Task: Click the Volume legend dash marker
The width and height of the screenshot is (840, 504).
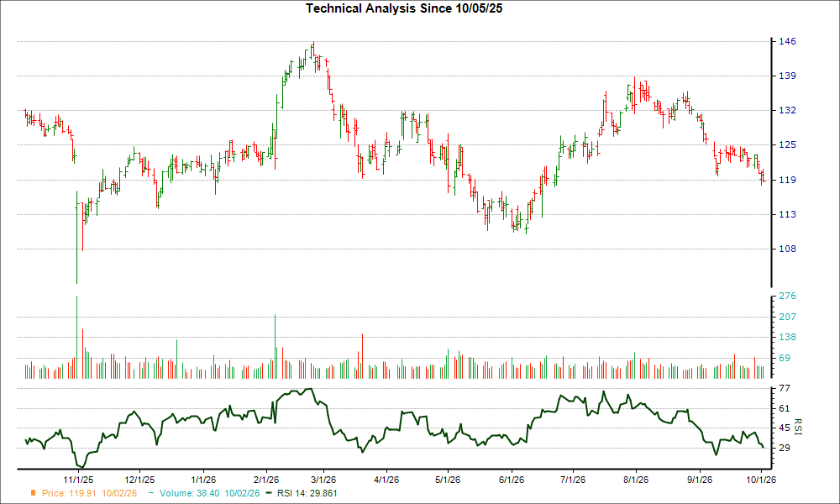Action: (151, 493)
